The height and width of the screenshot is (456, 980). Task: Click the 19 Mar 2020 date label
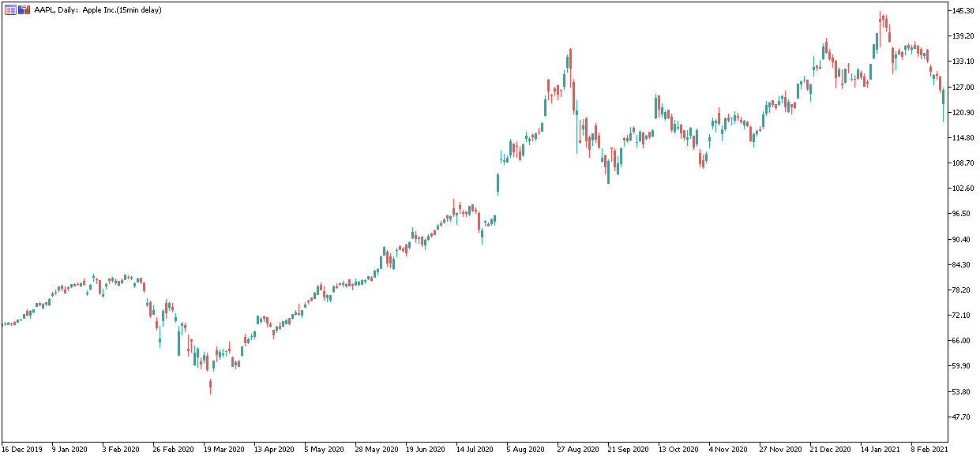point(225,449)
